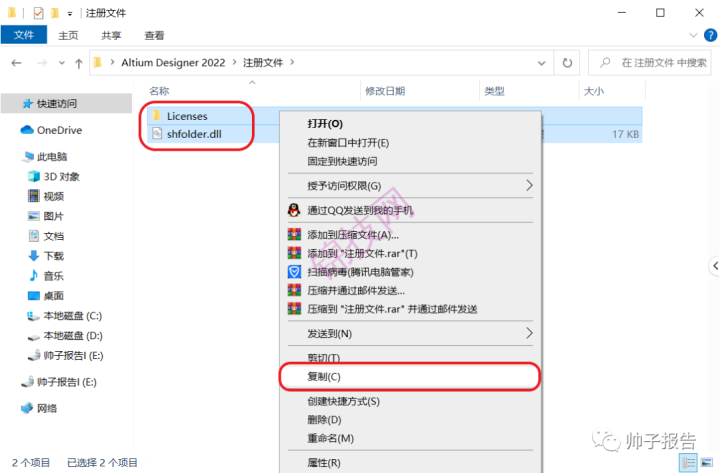Select 快速访问 in the navigation pane

coord(67,103)
